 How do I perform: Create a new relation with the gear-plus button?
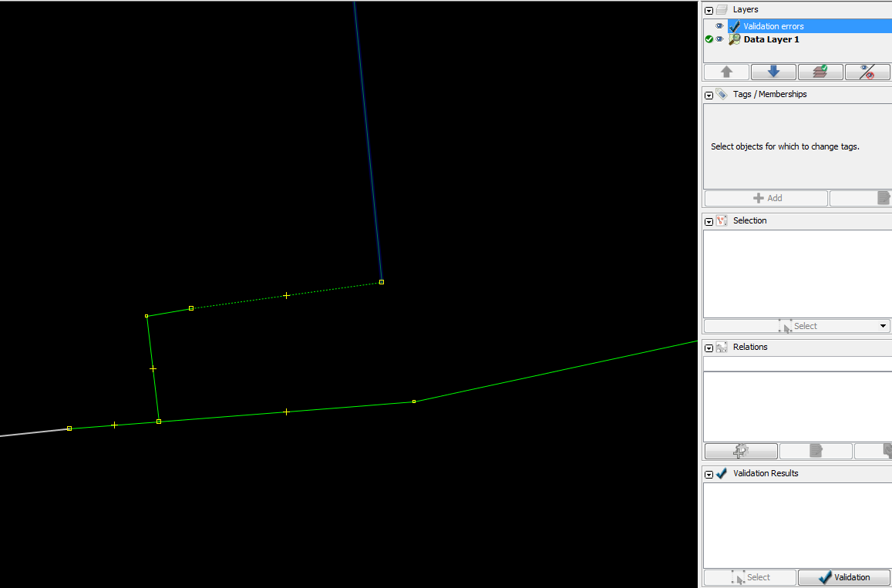(741, 451)
